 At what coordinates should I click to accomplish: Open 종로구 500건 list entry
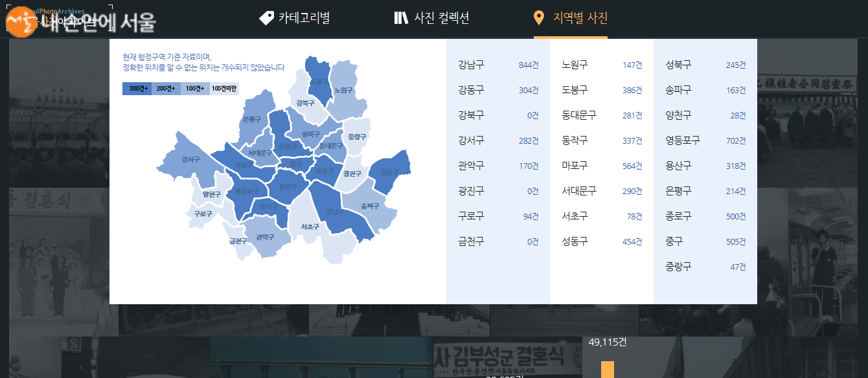pos(705,216)
